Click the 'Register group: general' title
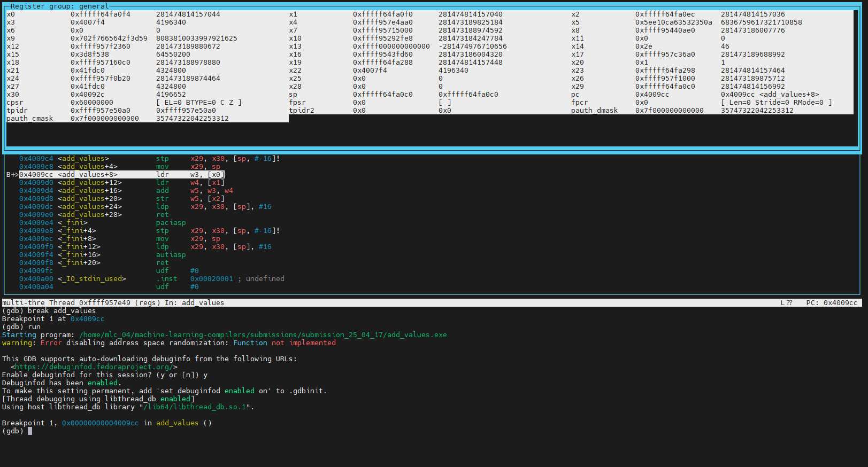This screenshot has height=467, width=868. [60, 6]
